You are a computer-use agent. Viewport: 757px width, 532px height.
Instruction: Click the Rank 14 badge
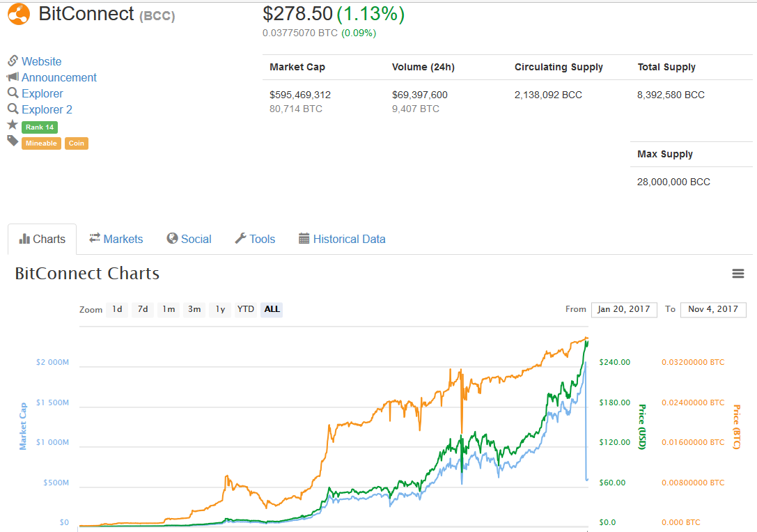(40, 127)
